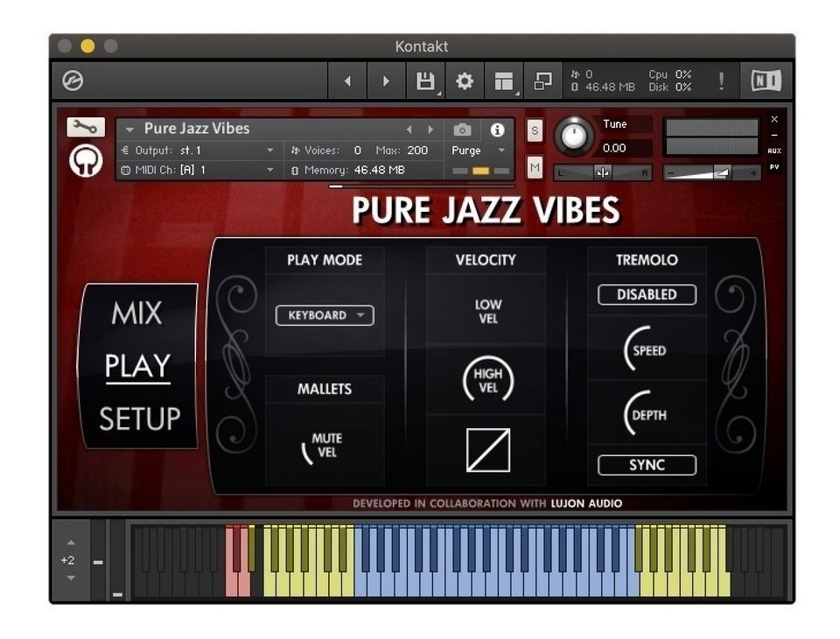
Task: Click the mod wheel strip
Action: 117,560
